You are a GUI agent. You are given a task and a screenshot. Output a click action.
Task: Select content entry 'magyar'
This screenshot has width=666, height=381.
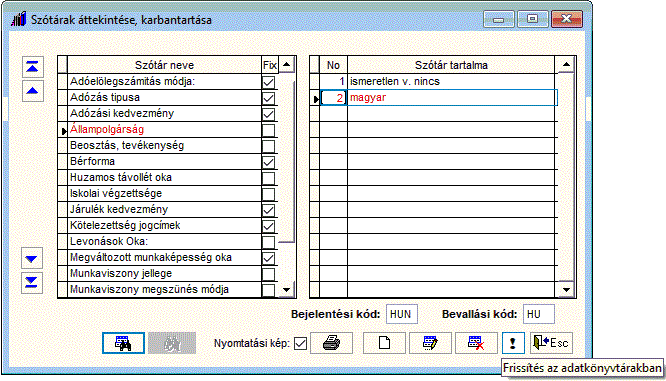pos(451,97)
